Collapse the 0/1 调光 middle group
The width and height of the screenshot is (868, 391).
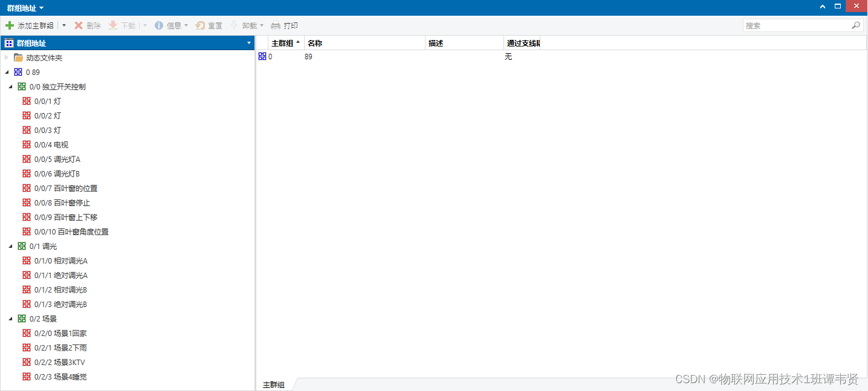tap(10, 246)
